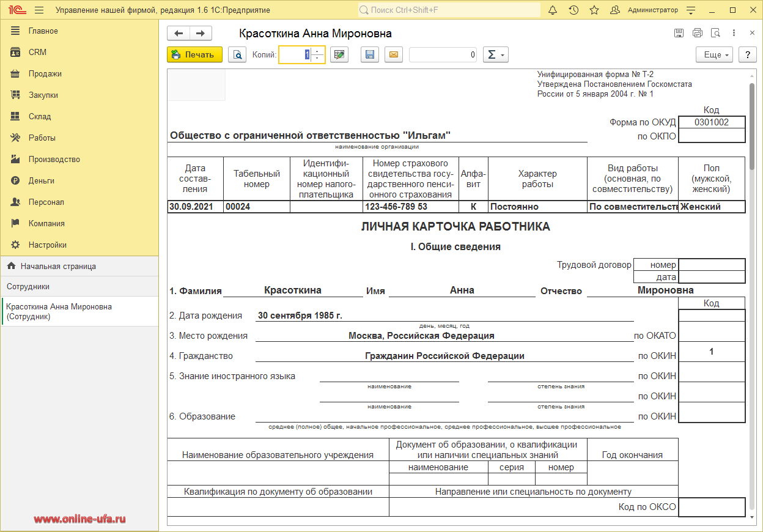
Task: Open the Продажи section
Action: click(79, 73)
